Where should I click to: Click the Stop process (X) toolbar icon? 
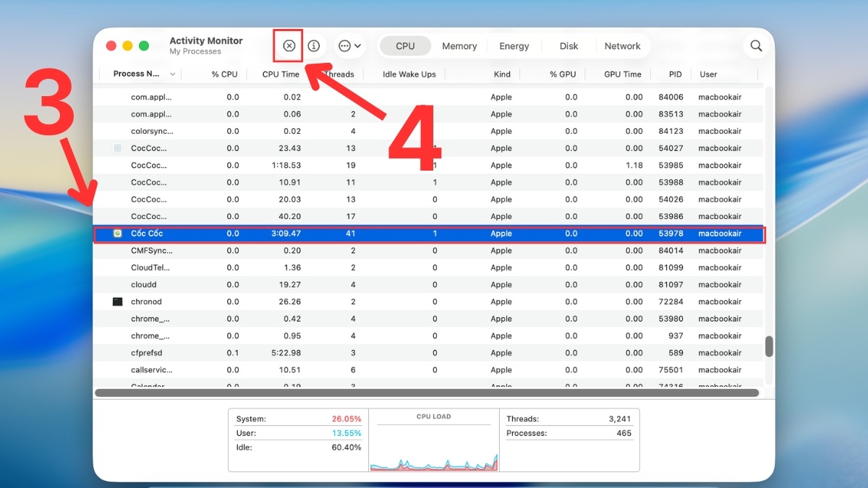(289, 46)
